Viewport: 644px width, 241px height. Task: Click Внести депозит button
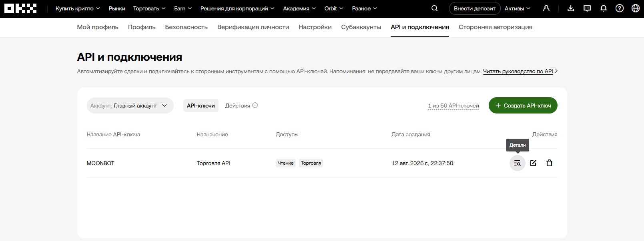coord(475,8)
